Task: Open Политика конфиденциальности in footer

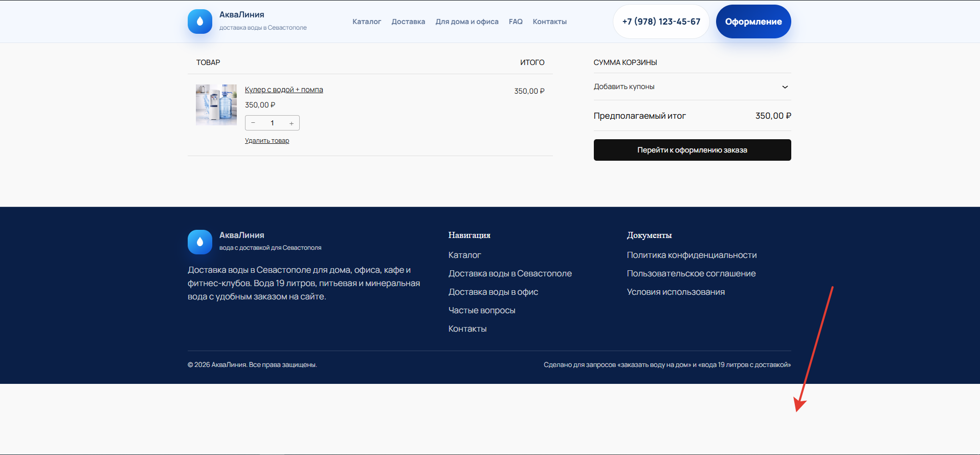Action: click(692, 255)
